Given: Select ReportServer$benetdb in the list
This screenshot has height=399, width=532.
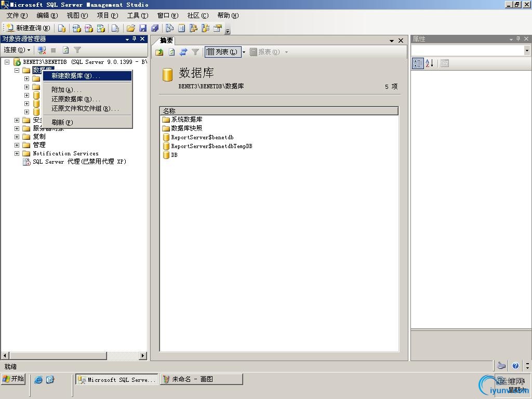Looking at the screenshot, I should tap(198, 137).
